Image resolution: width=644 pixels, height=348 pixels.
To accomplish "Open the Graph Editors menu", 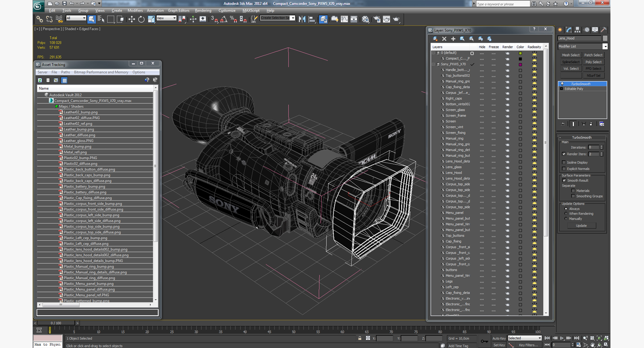I will coord(179,10).
